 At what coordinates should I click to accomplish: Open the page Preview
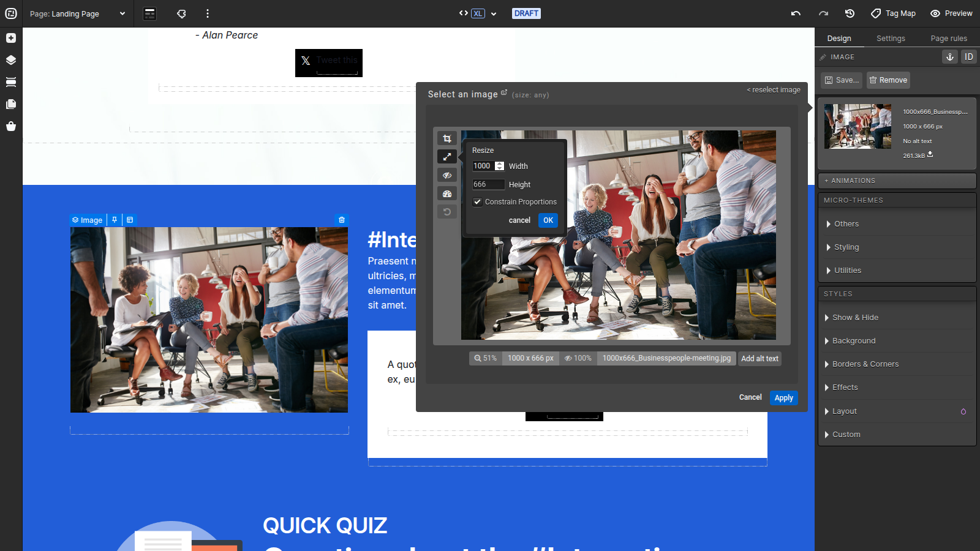tap(951, 13)
